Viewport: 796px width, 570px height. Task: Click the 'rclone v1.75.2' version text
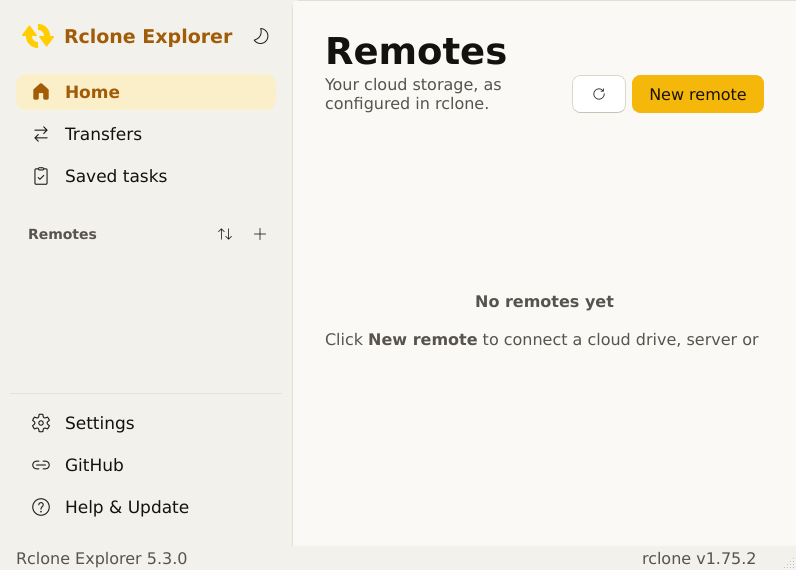(x=699, y=558)
